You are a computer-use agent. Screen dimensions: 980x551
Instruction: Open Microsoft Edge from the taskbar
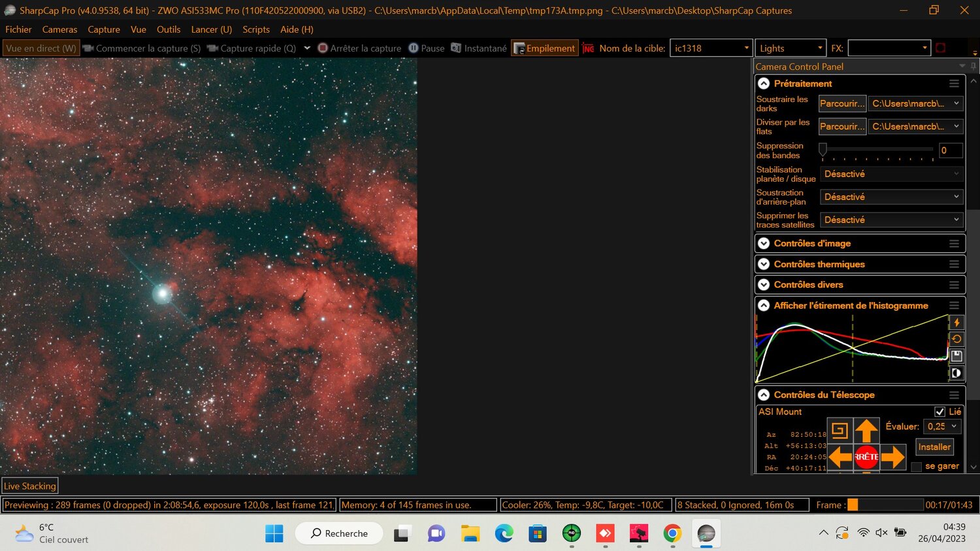(504, 533)
